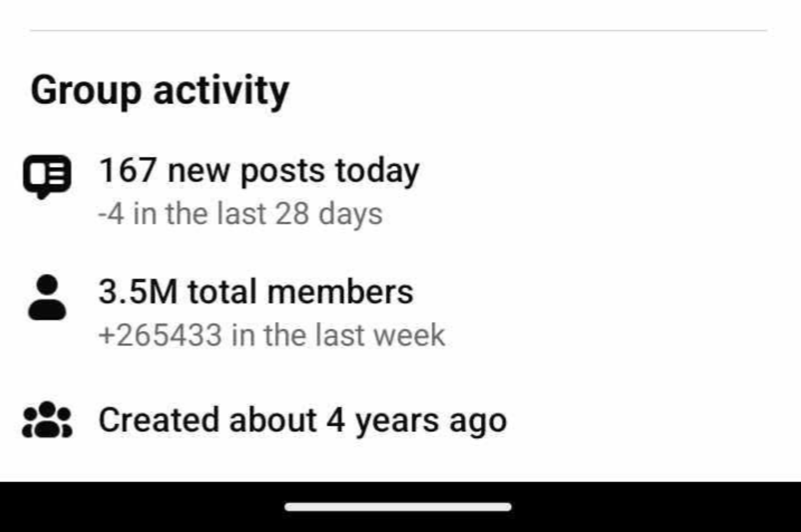Click the +265433 weekly growth number
The image size is (801, 532).
click(160, 335)
